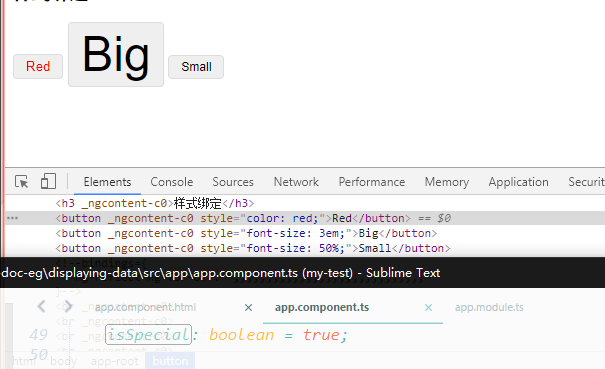The image size is (605, 369).
Task: Close the app.component.ts tab in Sublime Text
Action: point(428,308)
